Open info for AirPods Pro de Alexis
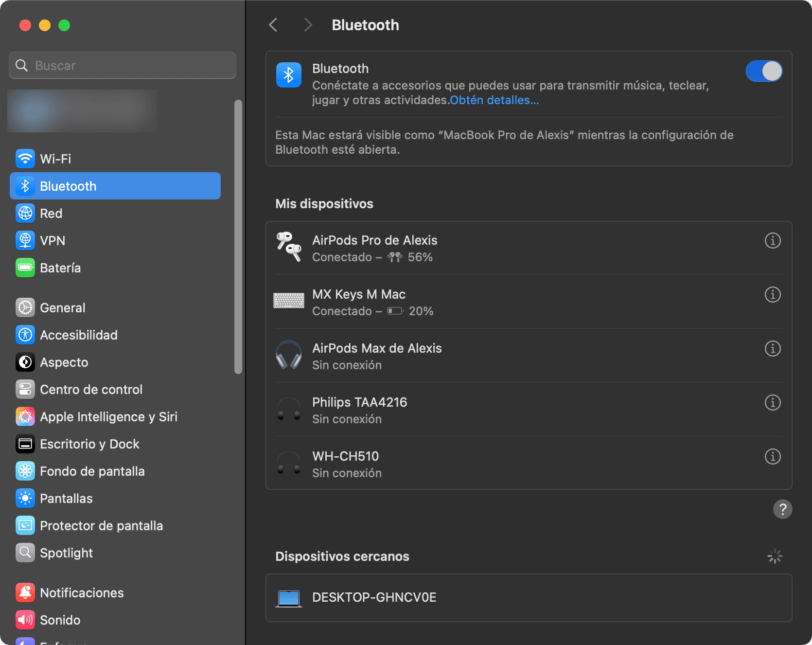The width and height of the screenshot is (812, 645). click(x=773, y=240)
